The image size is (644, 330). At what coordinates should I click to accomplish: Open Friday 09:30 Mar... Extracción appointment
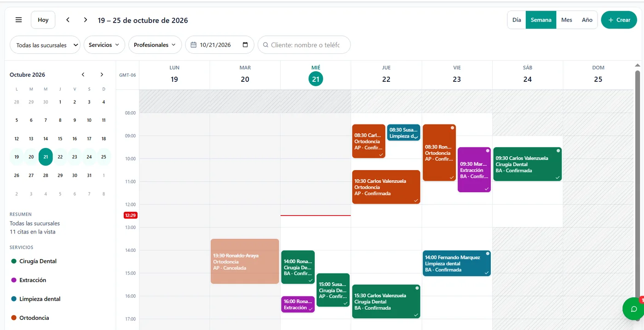click(474, 170)
